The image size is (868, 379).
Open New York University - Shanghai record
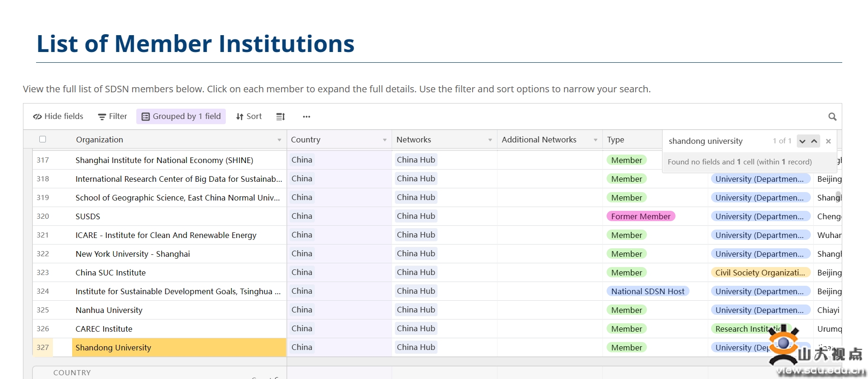pyautogui.click(x=133, y=254)
